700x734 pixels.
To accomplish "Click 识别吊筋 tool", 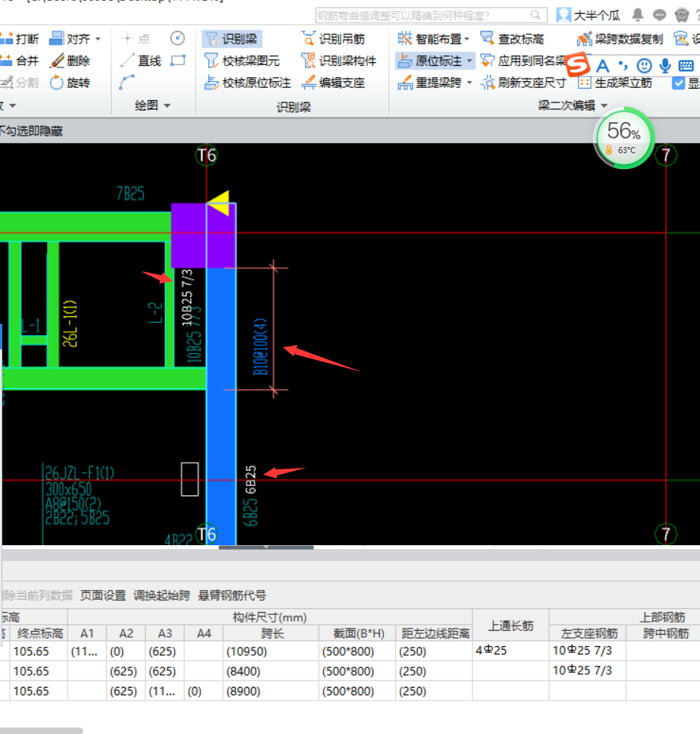I will pyautogui.click(x=334, y=39).
